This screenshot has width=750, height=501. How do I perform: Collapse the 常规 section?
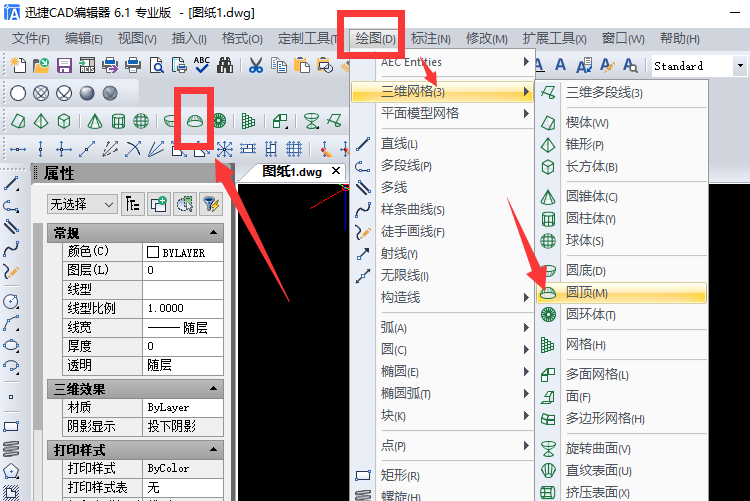point(213,233)
